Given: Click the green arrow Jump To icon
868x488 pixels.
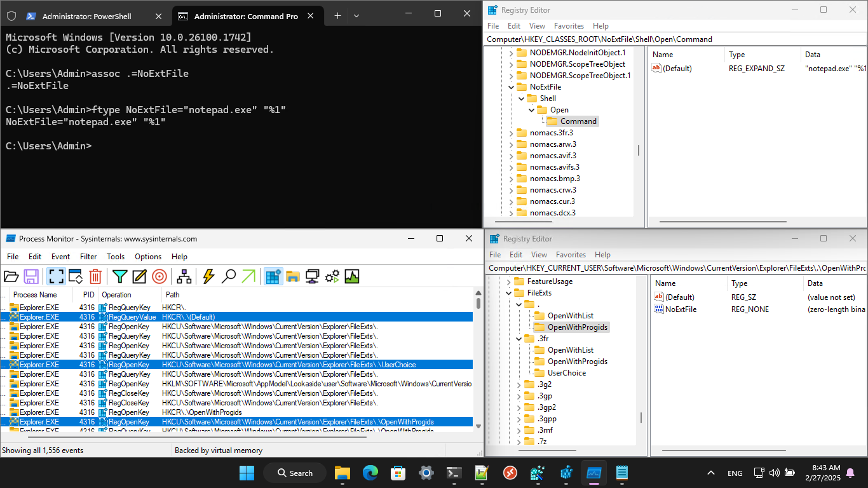Looking at the screenshot, I should pos(248,276).
